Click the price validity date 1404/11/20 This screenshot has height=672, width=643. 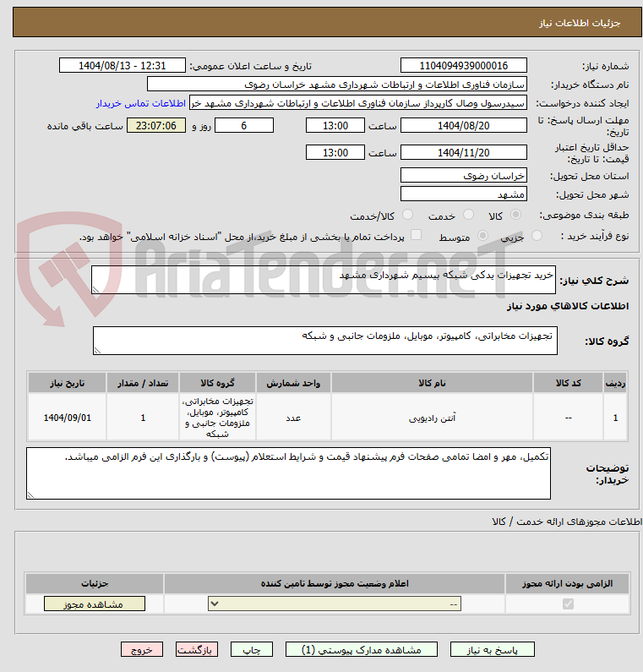464,152
